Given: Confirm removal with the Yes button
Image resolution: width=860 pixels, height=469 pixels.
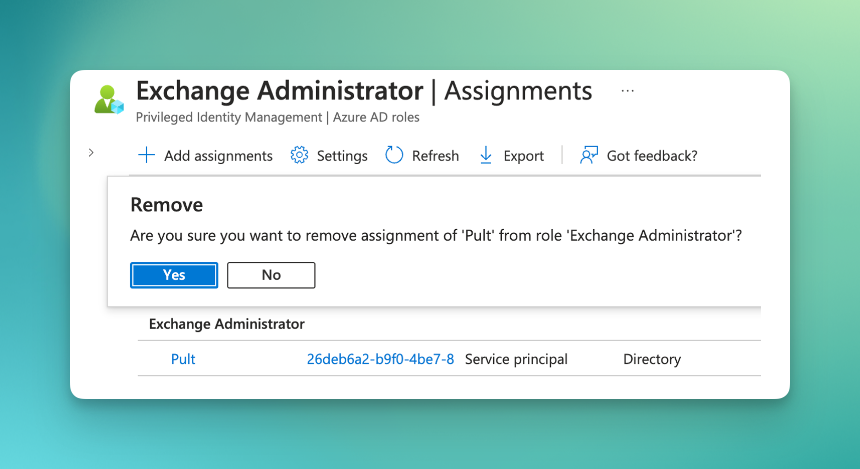Looking at the screenshot, I should point(174,275).
